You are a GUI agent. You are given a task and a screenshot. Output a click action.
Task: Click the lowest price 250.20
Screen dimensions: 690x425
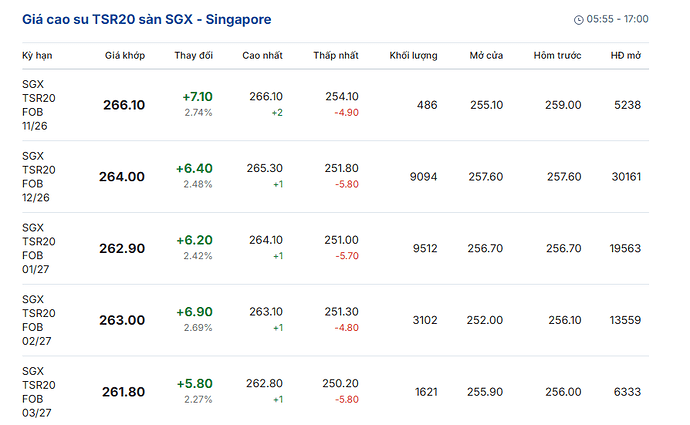pos(340,384)
